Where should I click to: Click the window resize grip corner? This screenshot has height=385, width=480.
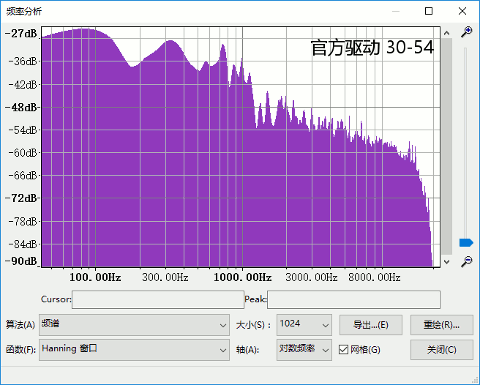(x=475, y=380)
